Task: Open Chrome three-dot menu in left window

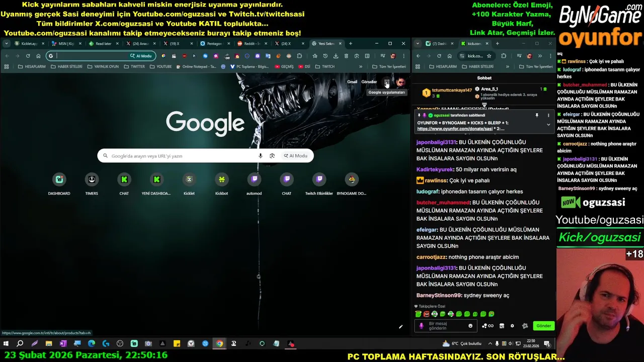Action: click(x=404, y=56)
